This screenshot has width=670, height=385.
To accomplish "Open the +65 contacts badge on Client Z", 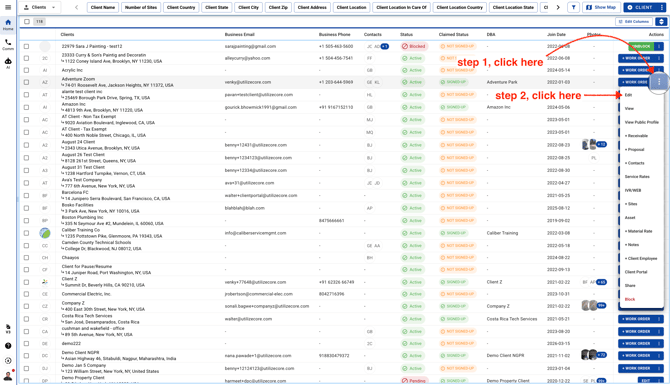I will click(601, 282).
